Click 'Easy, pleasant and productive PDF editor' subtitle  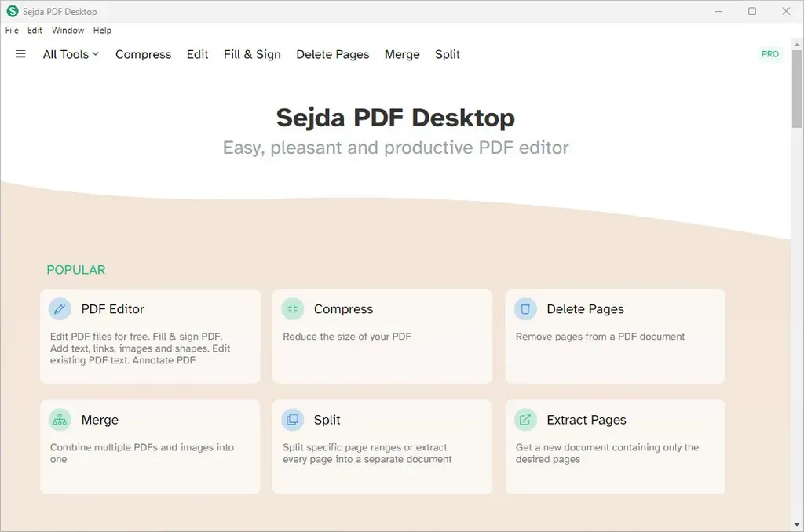(396, 148)
